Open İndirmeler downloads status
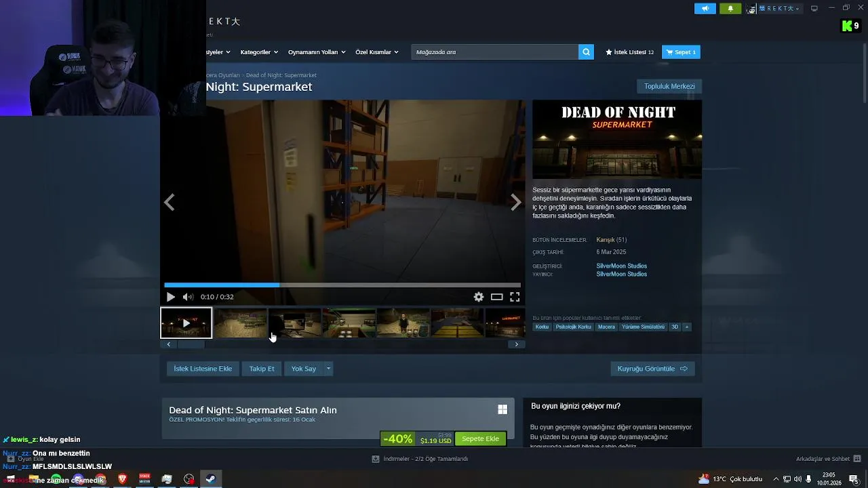This screenshot has height=488, width=868. [420, 459]
